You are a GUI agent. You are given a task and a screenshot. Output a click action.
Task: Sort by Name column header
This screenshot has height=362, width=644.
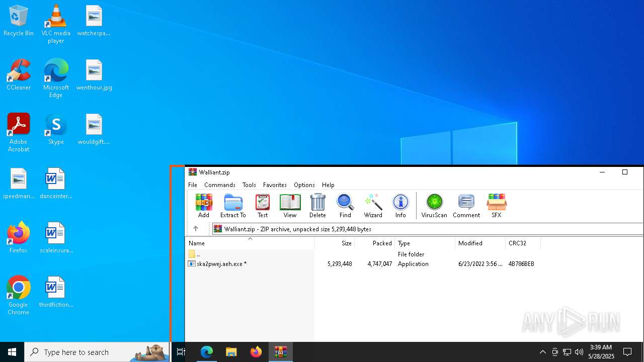(x=250, y=243)
